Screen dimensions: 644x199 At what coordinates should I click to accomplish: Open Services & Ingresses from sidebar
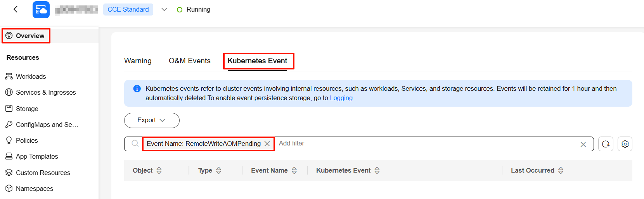[45, 92]
